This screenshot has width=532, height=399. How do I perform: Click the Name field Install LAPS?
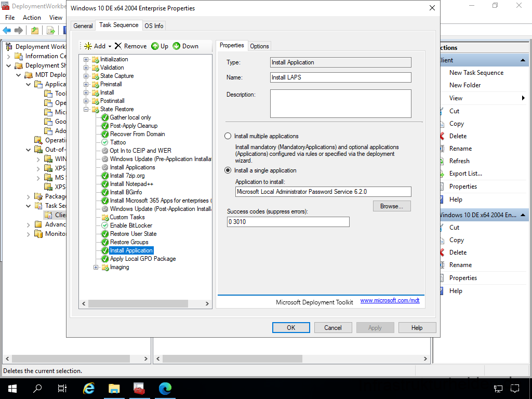point(341,77)
